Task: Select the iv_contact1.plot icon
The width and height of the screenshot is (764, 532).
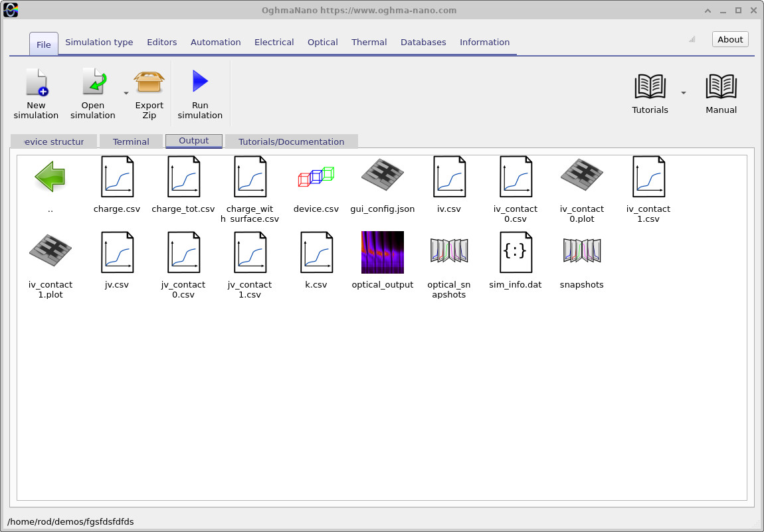Action: [50, 251]
